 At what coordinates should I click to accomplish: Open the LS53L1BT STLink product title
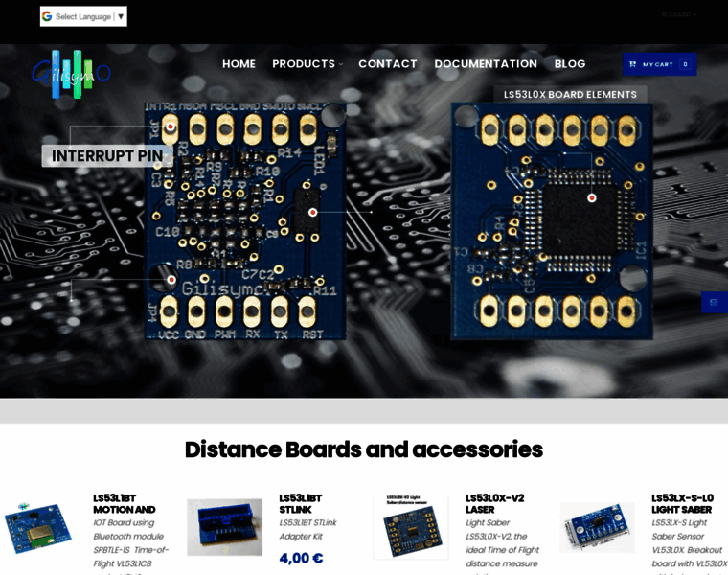301,504
